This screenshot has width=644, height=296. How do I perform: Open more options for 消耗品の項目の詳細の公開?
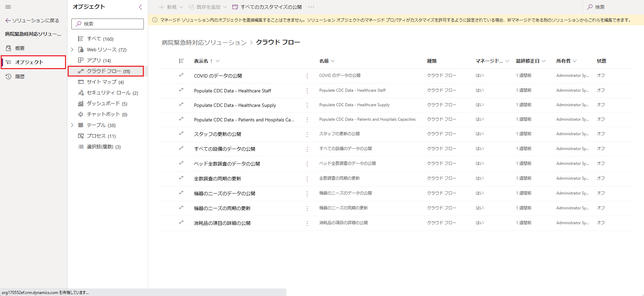[307, 224]
